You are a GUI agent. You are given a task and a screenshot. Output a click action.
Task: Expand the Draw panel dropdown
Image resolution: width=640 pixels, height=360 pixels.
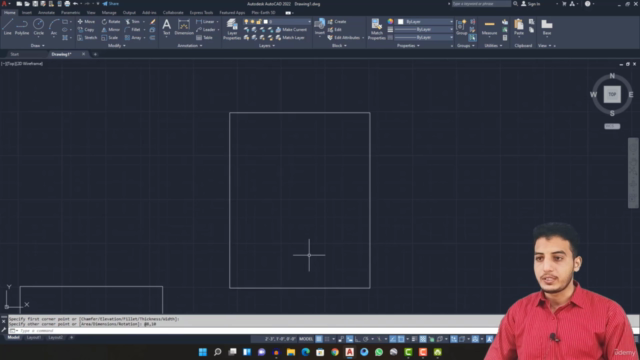click(x=38, y=46)
